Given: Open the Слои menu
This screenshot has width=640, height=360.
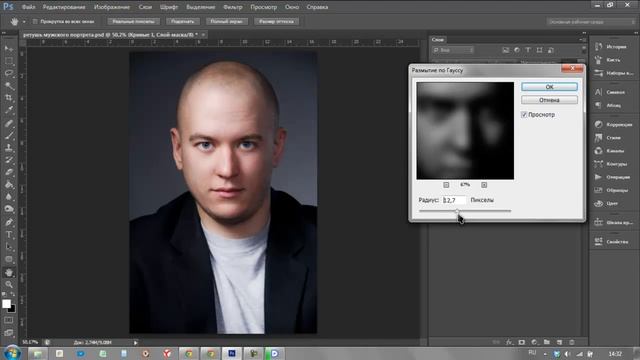Looking at the screenshot, I should tap(145, 7).
